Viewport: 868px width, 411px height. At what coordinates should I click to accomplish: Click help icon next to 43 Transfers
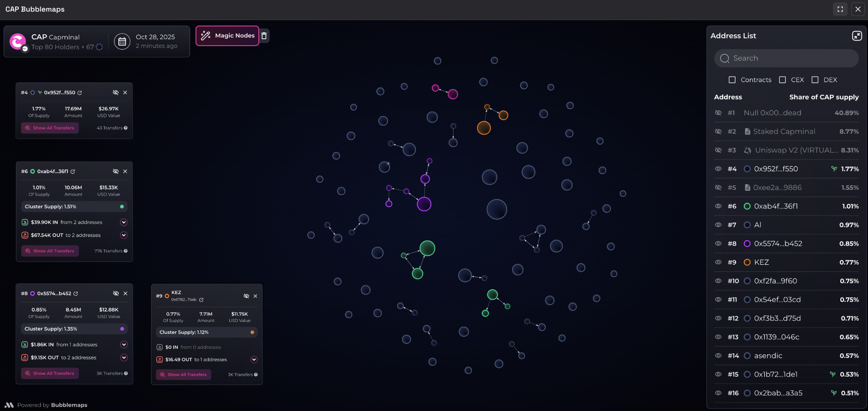pos(125,128)
